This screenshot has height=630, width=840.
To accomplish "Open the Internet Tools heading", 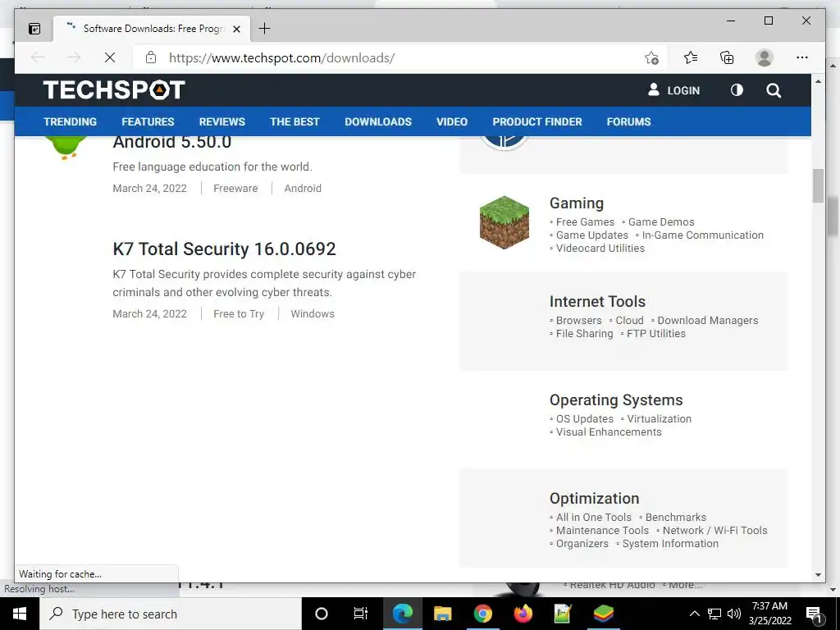I will coord(597,301).
